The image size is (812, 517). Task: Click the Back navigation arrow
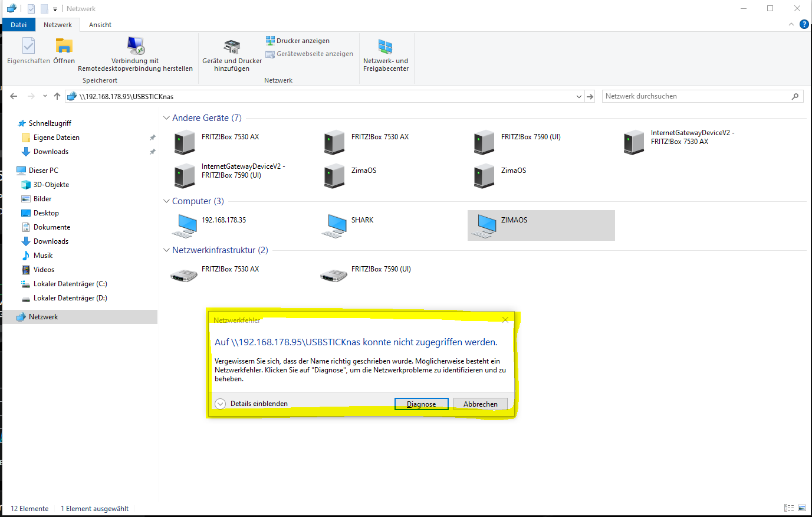14,96
